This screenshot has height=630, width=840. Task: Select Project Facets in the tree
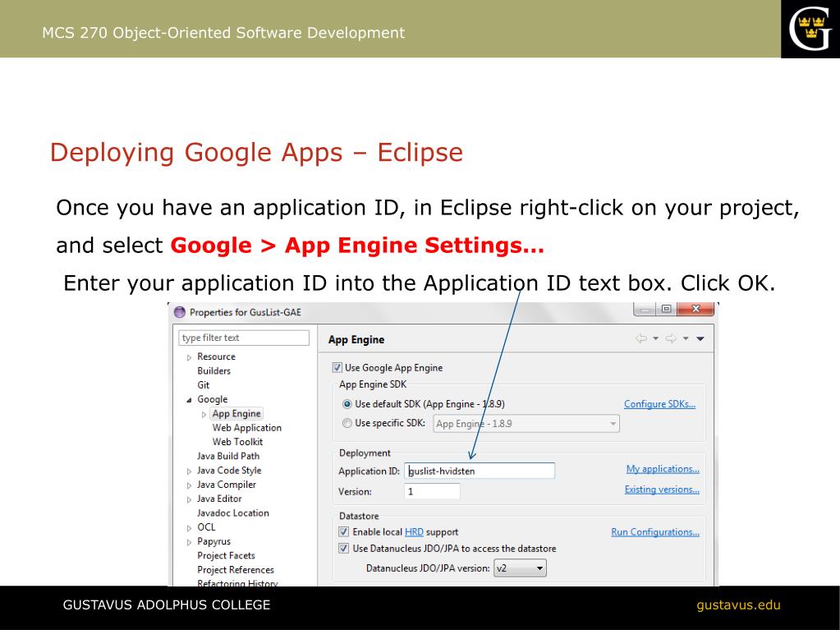226,555
